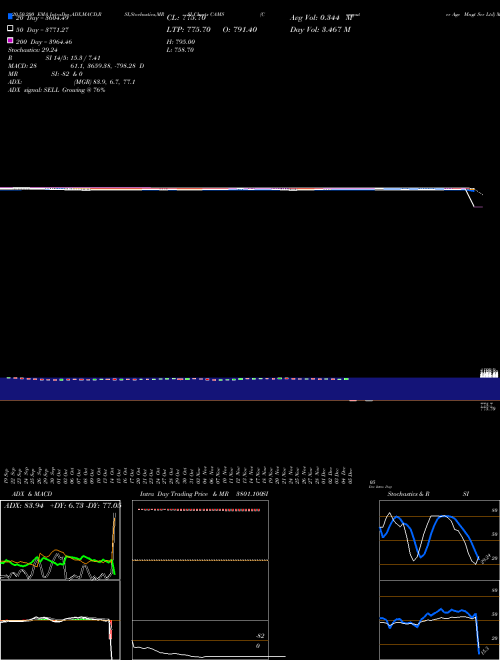Select the 200 Day EMA value text

coord(44,42)
